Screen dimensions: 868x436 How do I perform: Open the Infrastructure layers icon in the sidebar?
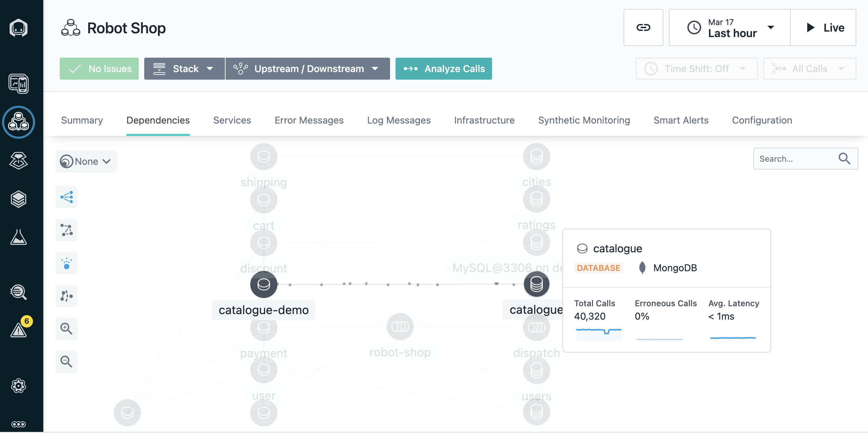(19, 199)
